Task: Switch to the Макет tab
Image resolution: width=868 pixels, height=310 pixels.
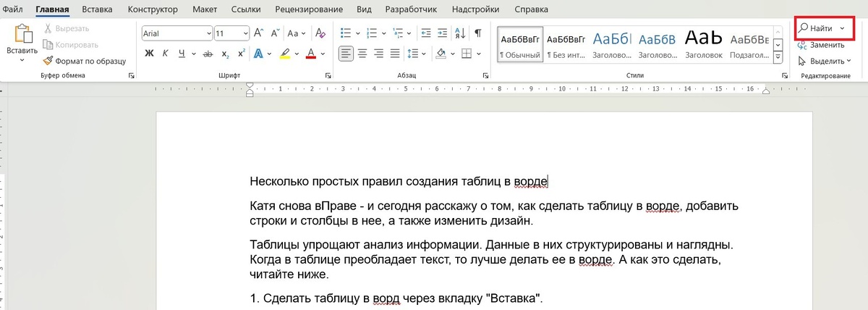Action: coord(205,9)
